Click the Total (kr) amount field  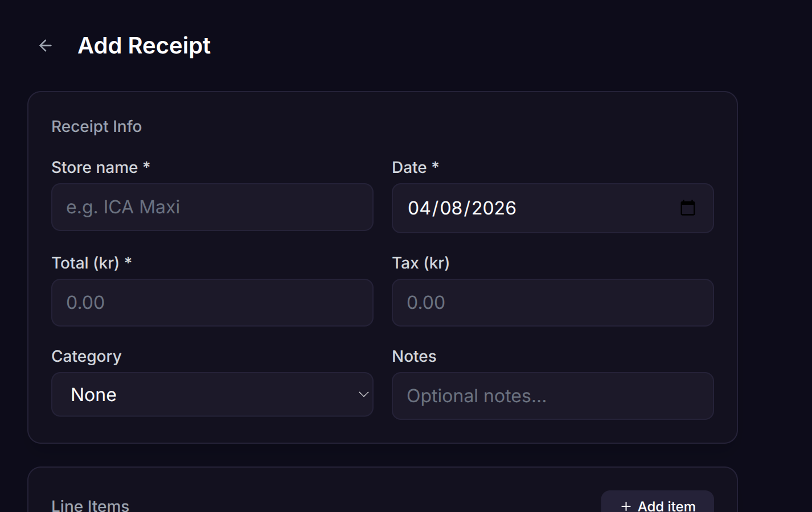point(212,303)
